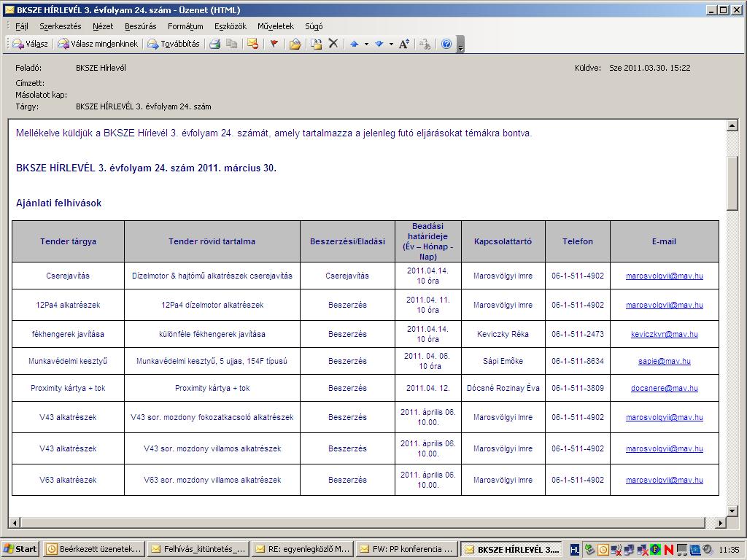The width and height of the screenshot is (747, 560).
Task: Open the Windows Start button
Action: pyautogui.click(x=20, y=549)
